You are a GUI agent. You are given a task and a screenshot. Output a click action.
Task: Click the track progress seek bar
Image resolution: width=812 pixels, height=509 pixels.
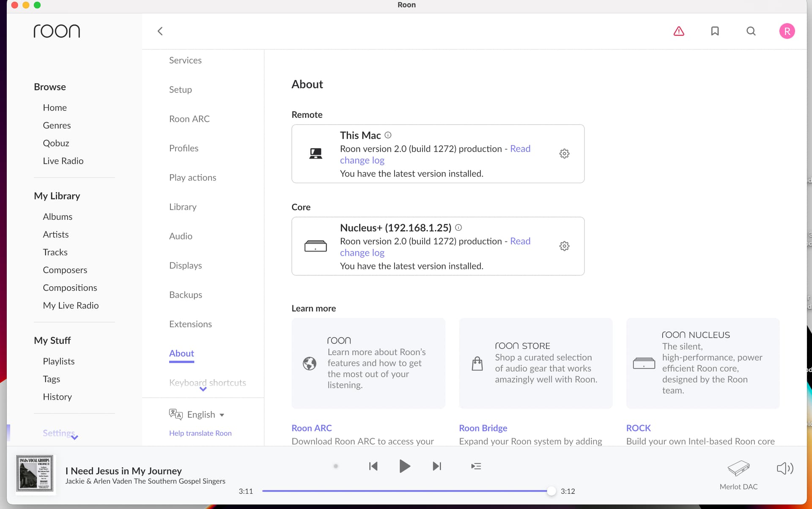pos(405,491)
